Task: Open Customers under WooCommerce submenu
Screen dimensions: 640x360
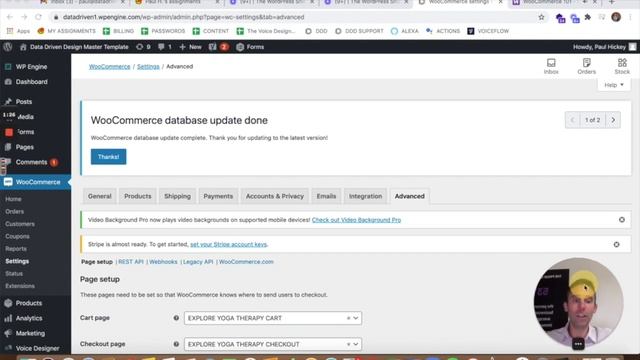Action: point(20,224)
